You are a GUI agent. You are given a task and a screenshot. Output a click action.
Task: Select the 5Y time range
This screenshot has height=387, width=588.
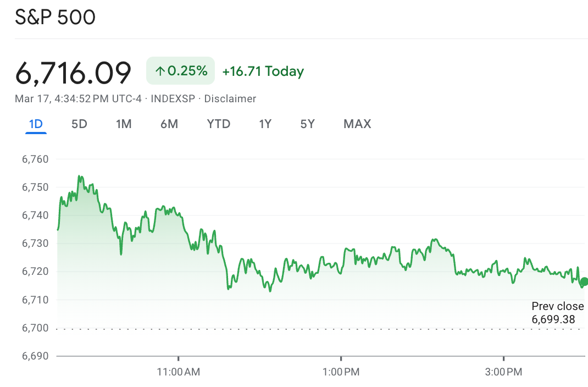307,124
